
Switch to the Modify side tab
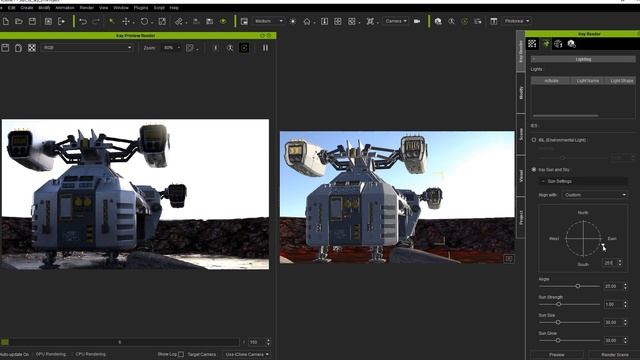tap(521, 93)
